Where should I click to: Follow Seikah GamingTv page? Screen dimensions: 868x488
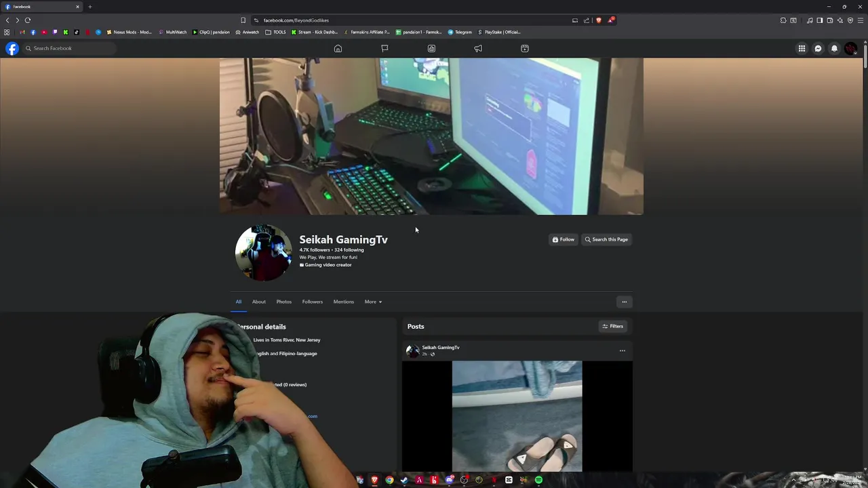click(x=564, y=239)
